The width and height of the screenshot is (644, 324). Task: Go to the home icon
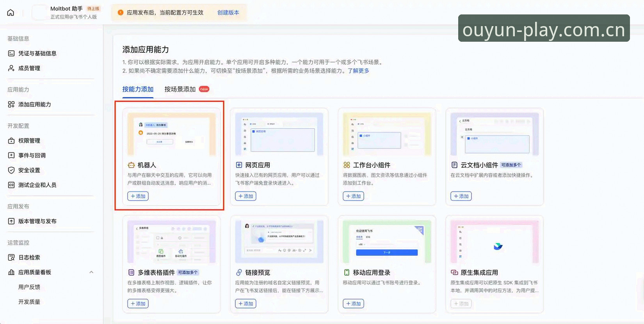click(x=11, y=12)
